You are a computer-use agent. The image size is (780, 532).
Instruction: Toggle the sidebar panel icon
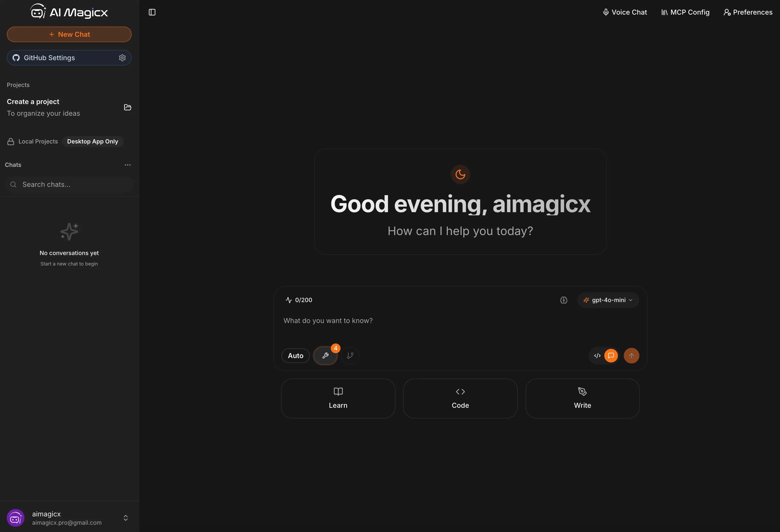coord(152,12)
